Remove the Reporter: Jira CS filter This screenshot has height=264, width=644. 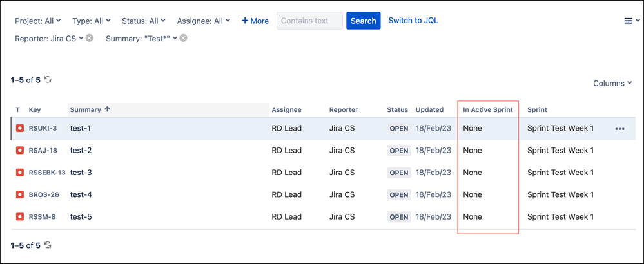(x=89, y=38)
